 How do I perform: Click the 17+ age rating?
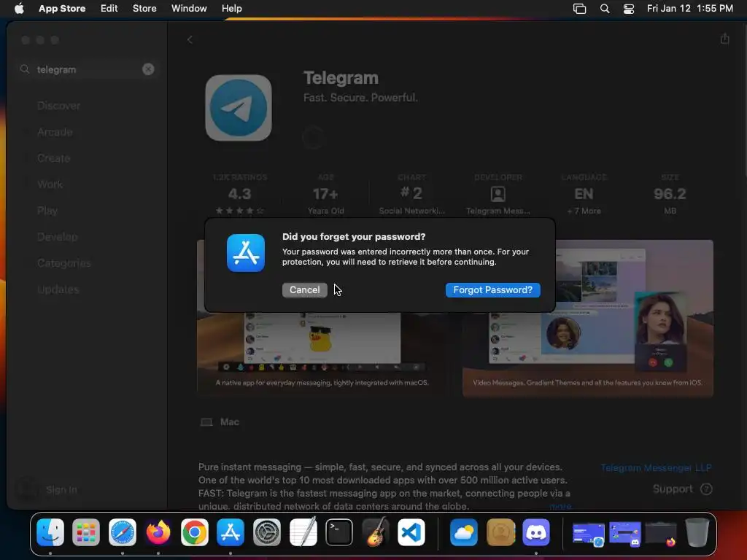pyautogui.click(x=325, y=194)
